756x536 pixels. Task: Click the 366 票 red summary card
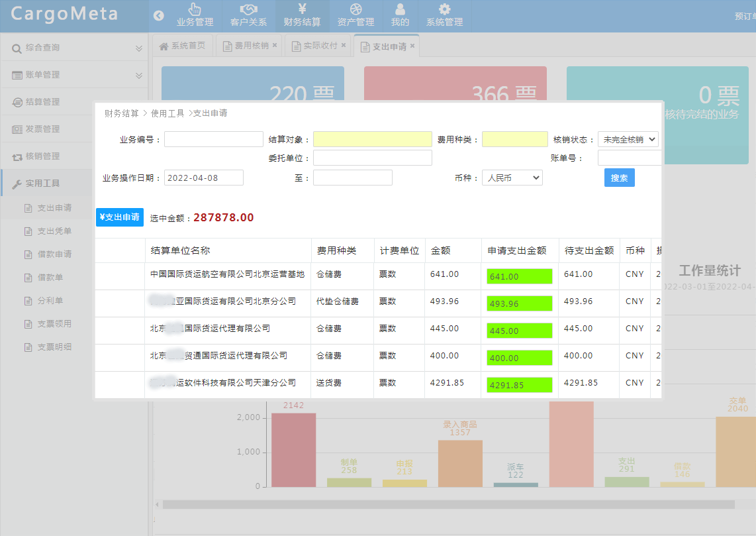pyautogui.click(x=455, y=83)
